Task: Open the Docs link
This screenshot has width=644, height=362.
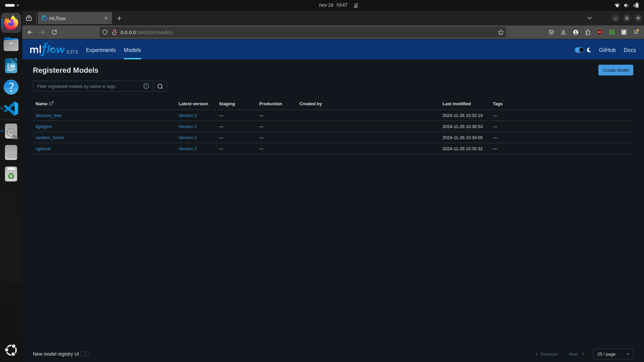Action: coord(630,50)
